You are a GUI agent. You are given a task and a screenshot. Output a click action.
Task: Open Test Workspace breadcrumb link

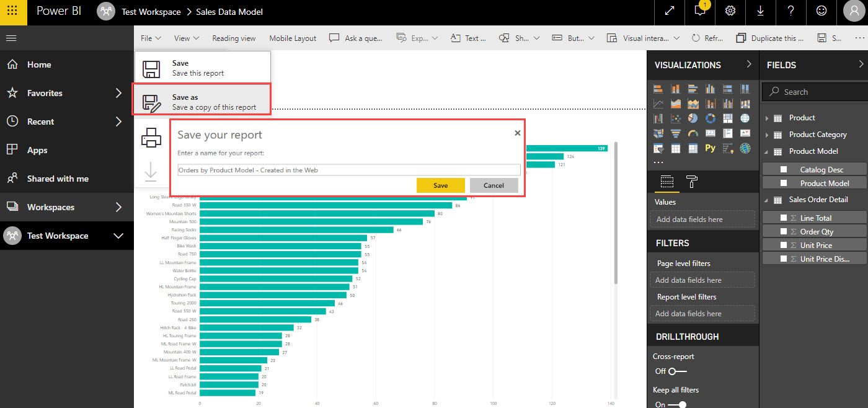click(151, 12)
